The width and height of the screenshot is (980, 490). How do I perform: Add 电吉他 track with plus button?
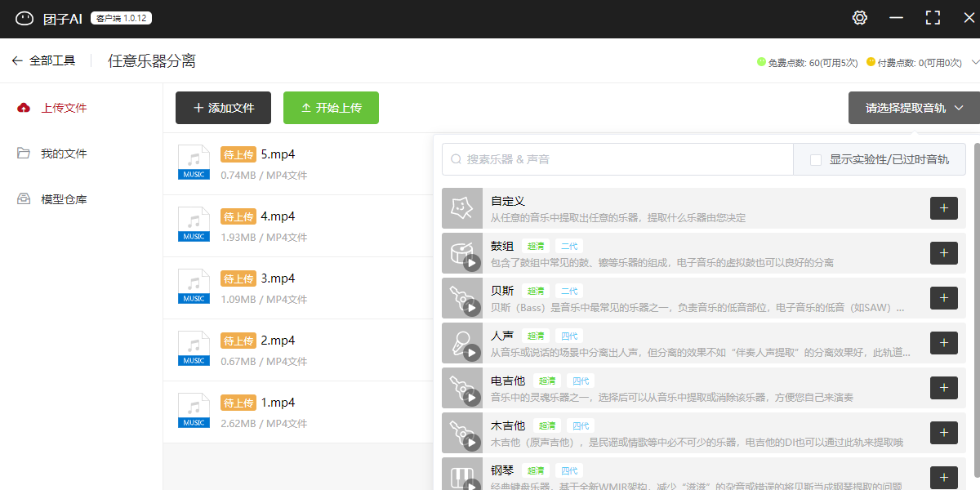[x=944, y=388]
